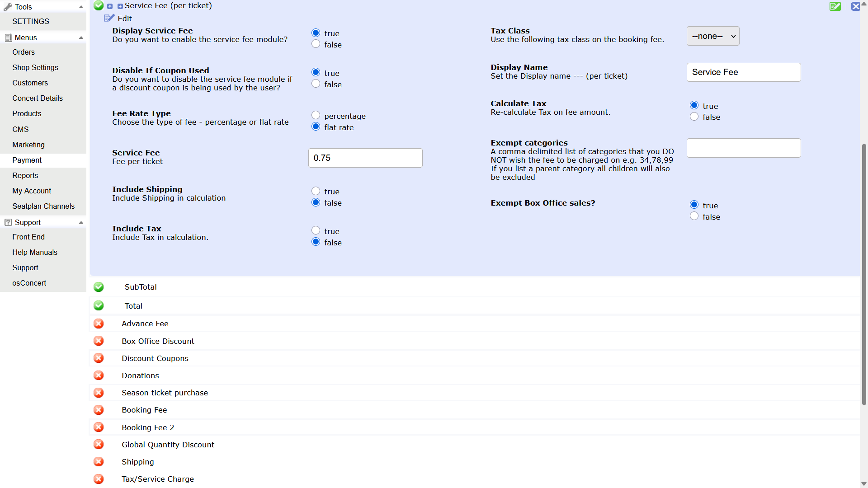Click the red X icon next to Shipping
868x488 pixels.
[x=99, y=462]
